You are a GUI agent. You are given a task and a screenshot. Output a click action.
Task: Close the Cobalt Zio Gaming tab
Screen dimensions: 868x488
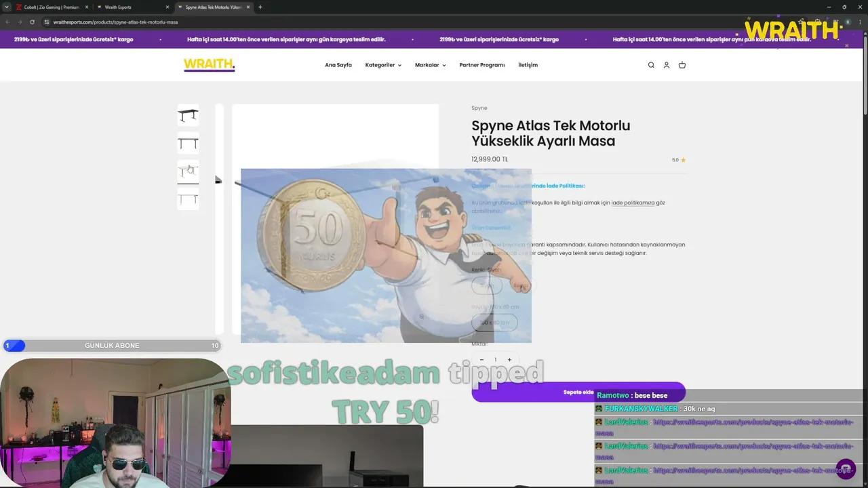[x=87, y=7]
